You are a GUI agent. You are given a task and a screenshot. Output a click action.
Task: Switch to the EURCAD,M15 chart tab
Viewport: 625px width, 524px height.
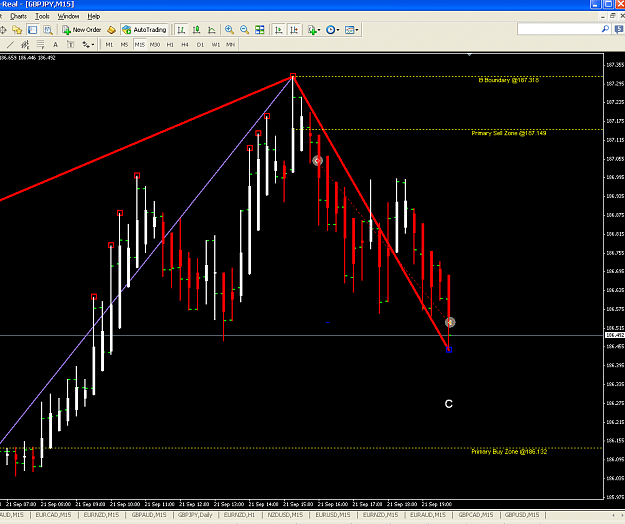pyautogui.click(x=53, y=515)
